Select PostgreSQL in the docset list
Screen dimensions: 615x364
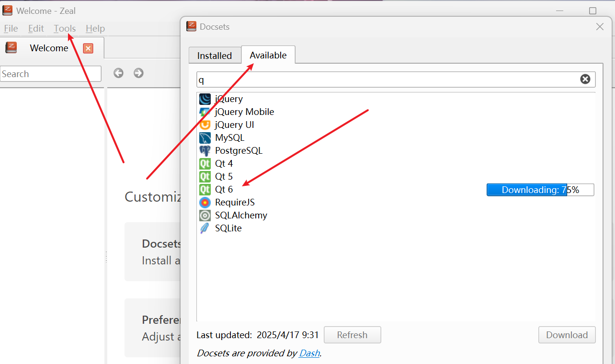coord(396,151)
